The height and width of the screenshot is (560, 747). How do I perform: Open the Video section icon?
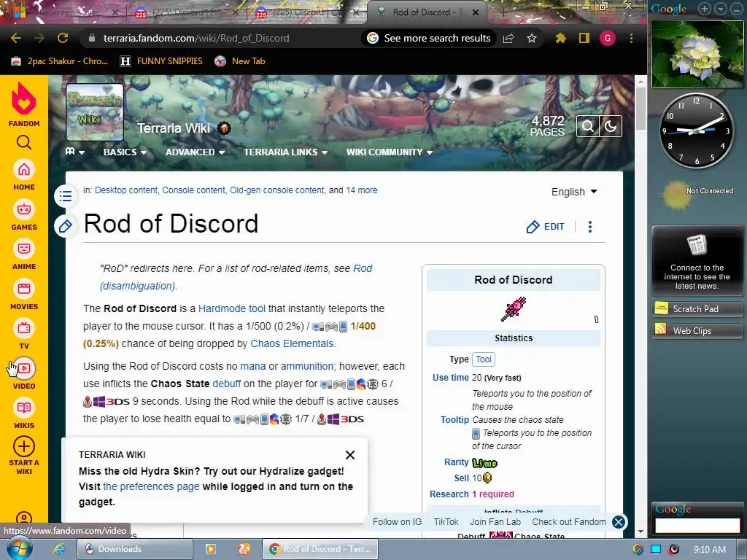24,368
